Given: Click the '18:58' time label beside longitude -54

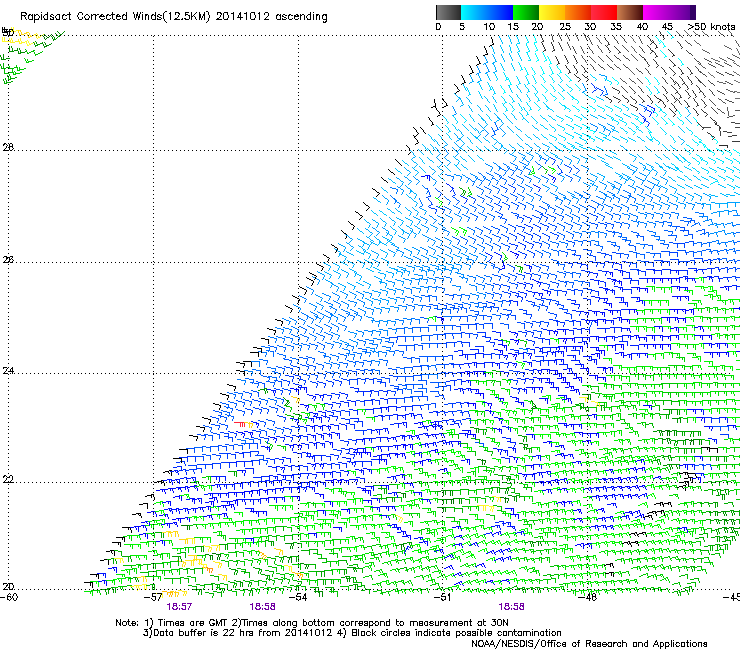Looking at the screenshot, I should tap(262, 607).
